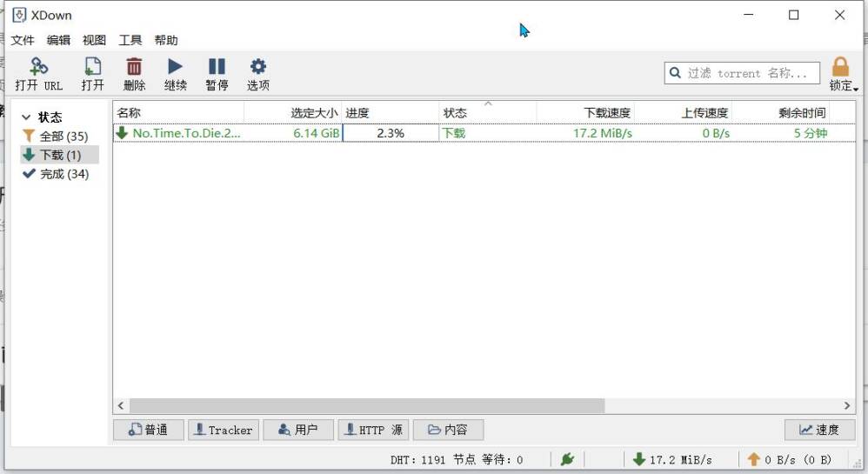This screenshot has width=868, height=474.
Task: Open the 工具 menu
Action: (x=130, y=40)
